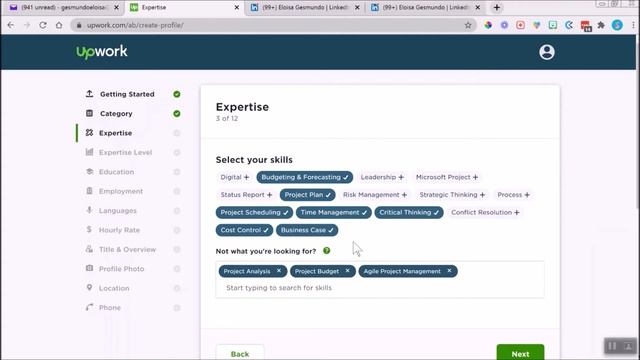Viewport: 640px width, 360px height.
Task: Go to Languages step
Action: point(118,211)
